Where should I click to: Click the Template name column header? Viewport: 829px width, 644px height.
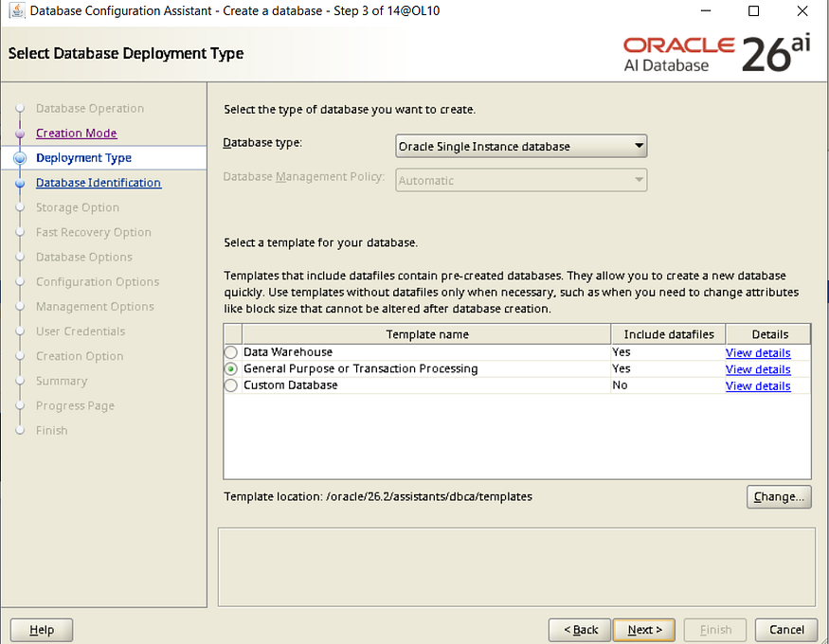[426, 334]
